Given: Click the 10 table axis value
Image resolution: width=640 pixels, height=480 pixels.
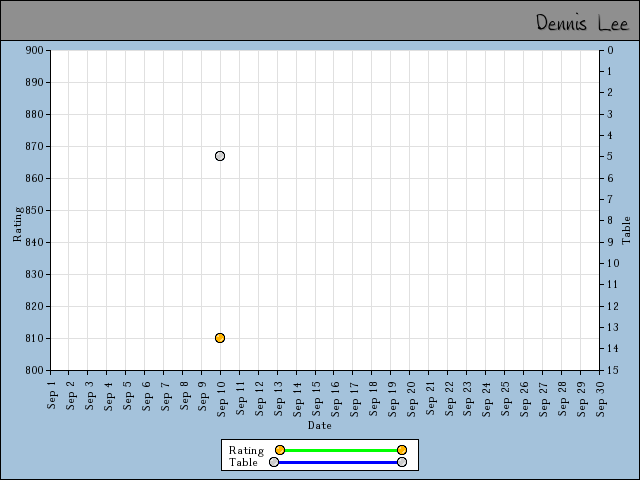Looking at the screenshot, I should [x=613, y=263].
